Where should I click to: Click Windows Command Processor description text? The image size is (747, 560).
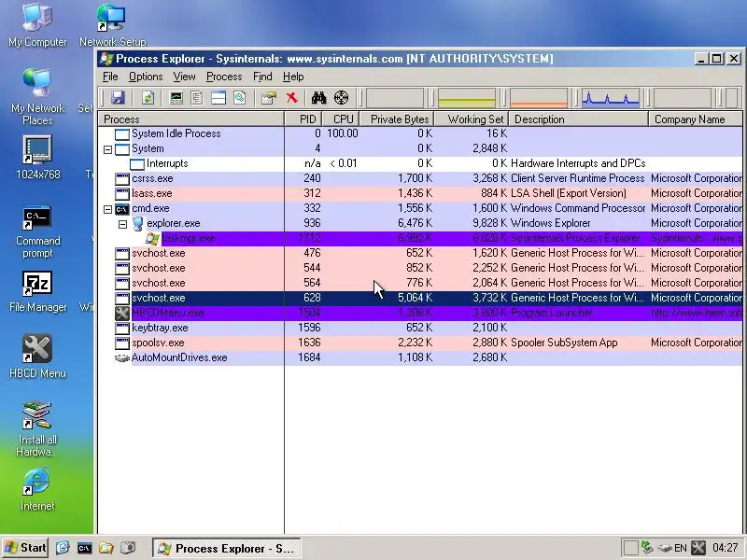(578, 208)
